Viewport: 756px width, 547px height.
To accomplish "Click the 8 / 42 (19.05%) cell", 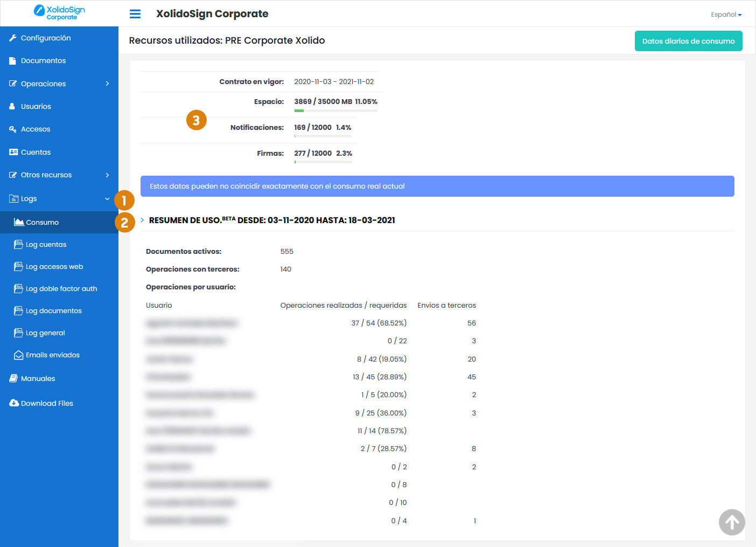I will click(x=381, y=359).
